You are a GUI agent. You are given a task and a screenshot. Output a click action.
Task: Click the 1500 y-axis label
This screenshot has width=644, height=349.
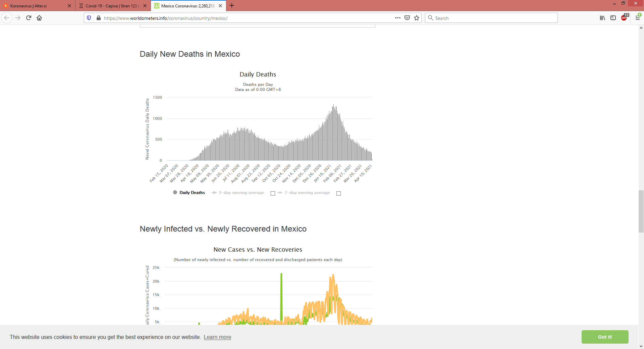point(157,97)
